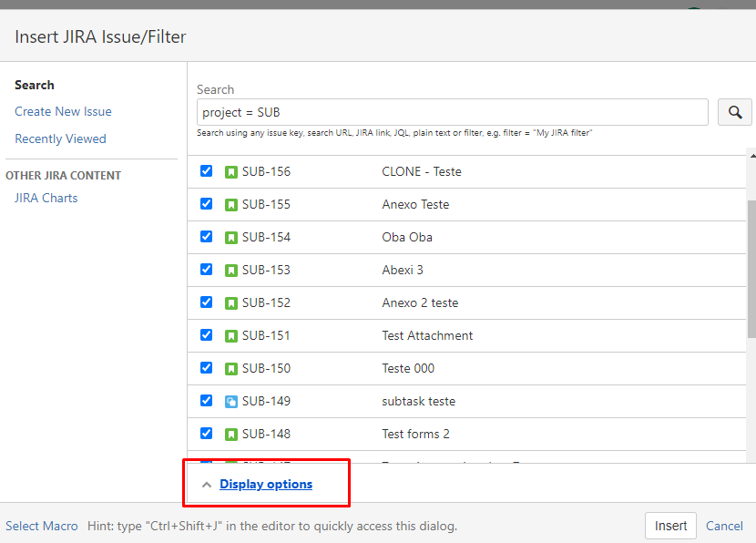Open JIRA Charts in sidebar
756x543 pixels.
(x=46, y=199)
